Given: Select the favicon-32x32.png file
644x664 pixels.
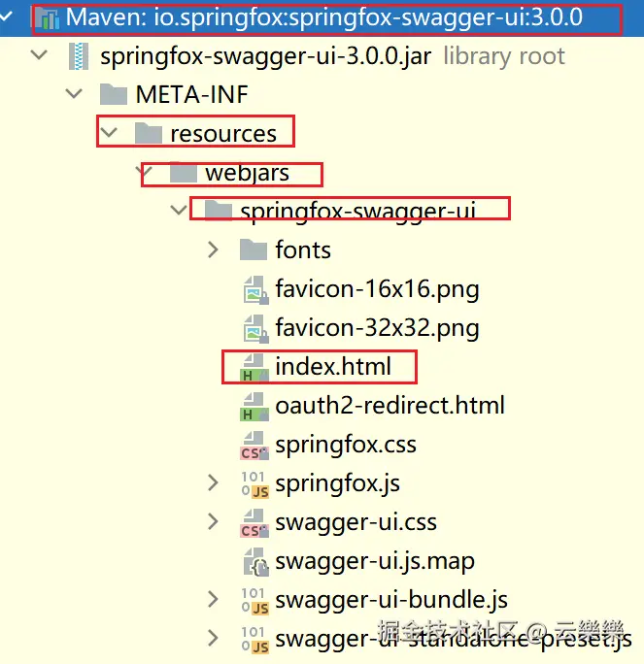Looking at the screenshot, I should coord(377,329).
